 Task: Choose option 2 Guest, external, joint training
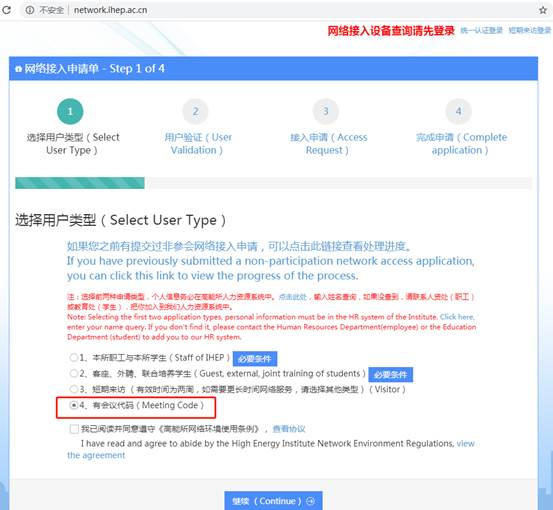[73, 373]
